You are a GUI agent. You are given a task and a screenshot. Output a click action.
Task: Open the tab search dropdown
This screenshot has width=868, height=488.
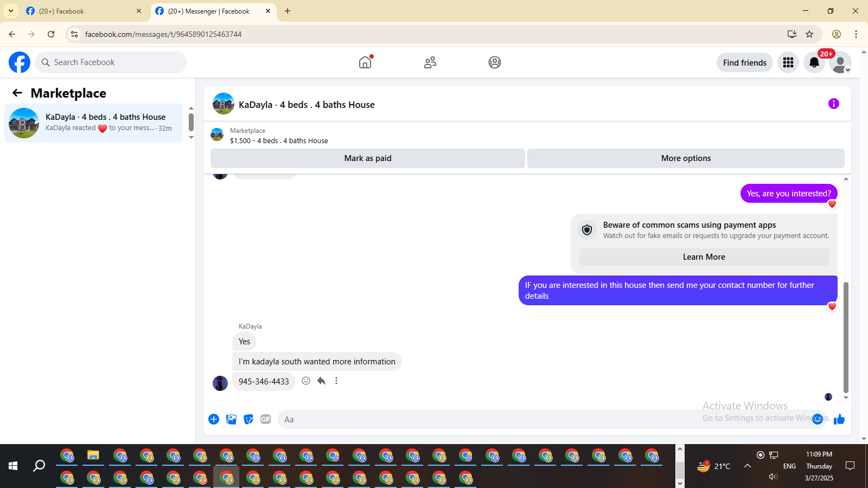(11, 11)
